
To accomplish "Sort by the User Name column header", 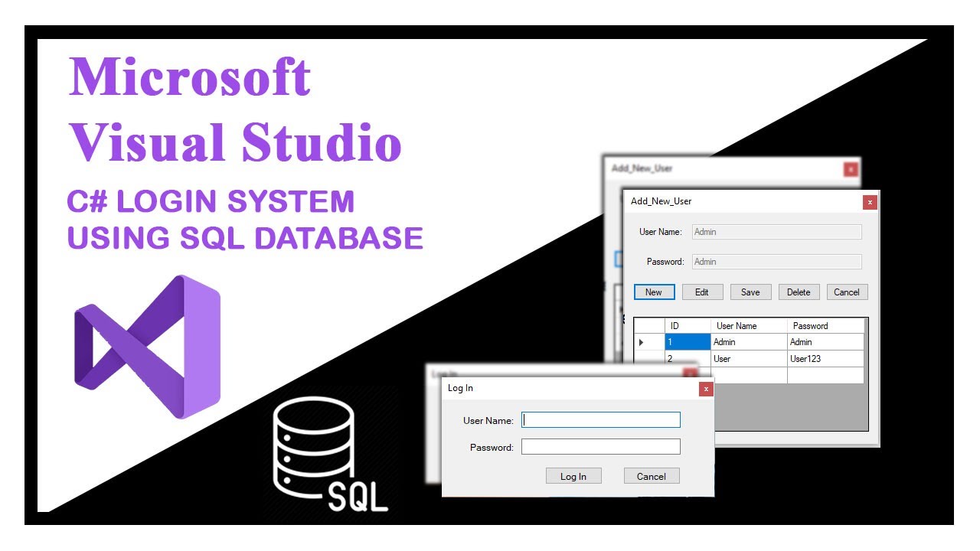I will pyautogui.click(x=749, y=325).
